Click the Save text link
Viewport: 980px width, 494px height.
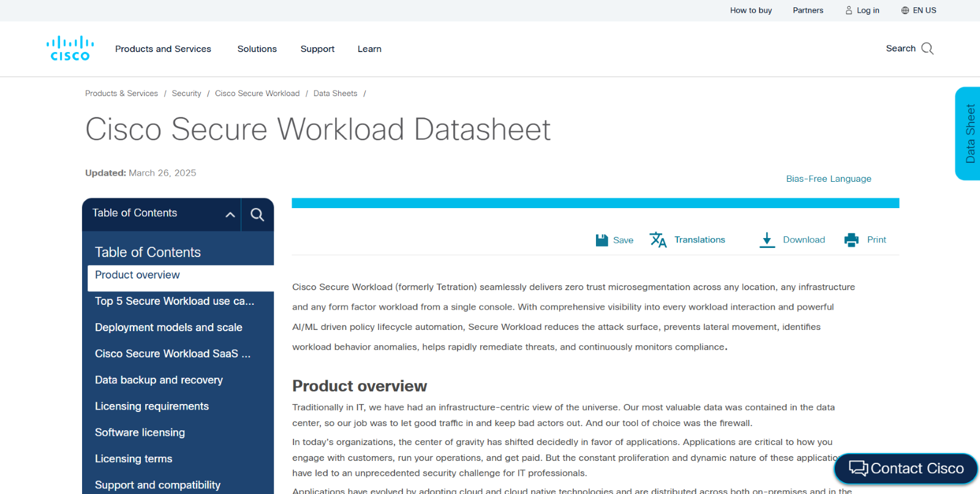click(x=623, y=240)
